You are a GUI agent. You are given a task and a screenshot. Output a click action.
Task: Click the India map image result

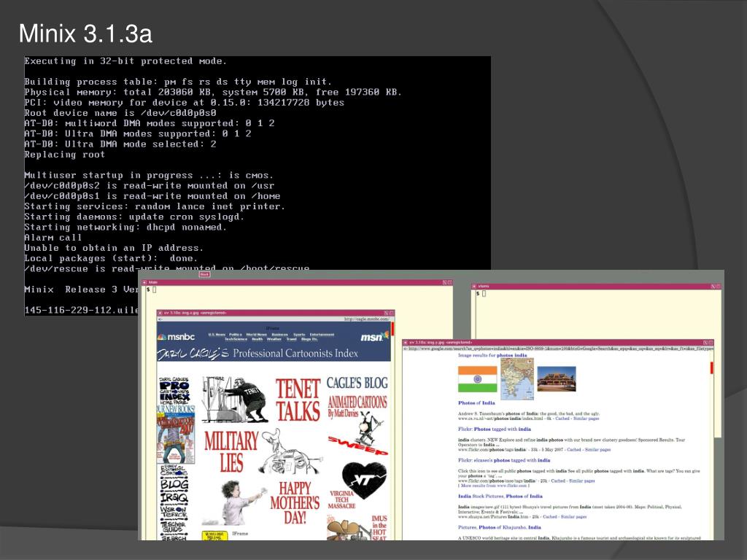(x=517, y=378)
